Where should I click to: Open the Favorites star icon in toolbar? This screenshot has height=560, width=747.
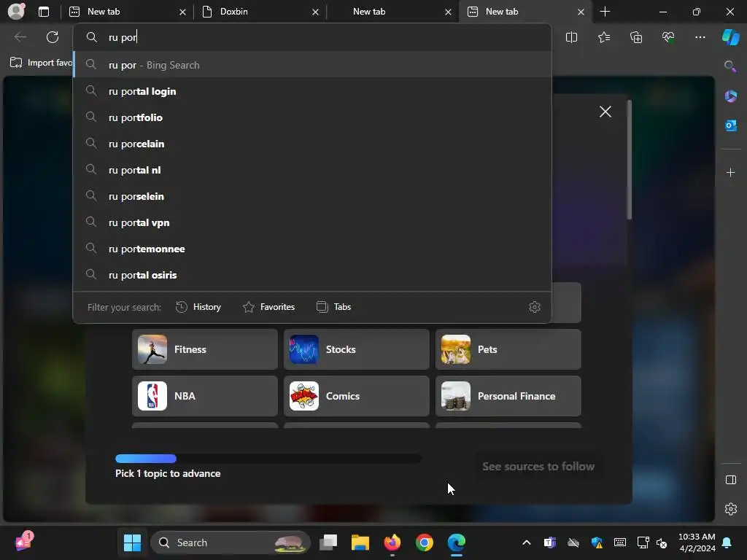603,37
